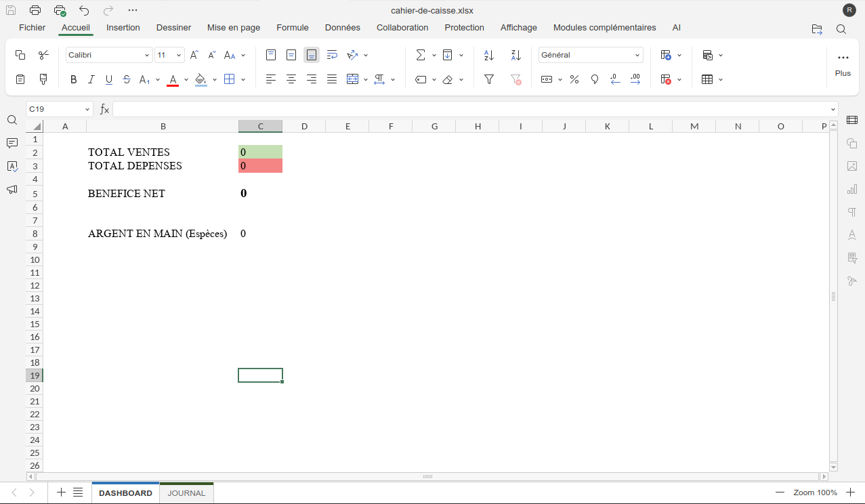
Task: Sort descending with the Z-A icon
Action: 516,55
